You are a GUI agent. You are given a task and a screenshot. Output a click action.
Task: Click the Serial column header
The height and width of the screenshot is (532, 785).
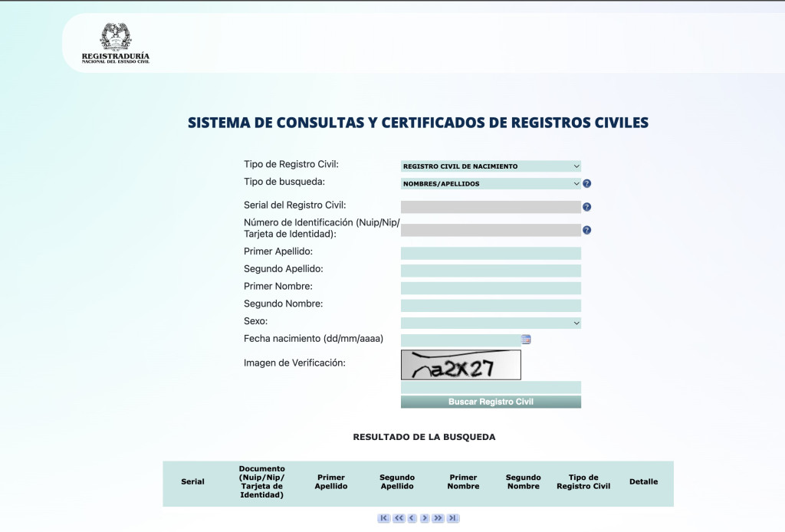pos(192,481)
